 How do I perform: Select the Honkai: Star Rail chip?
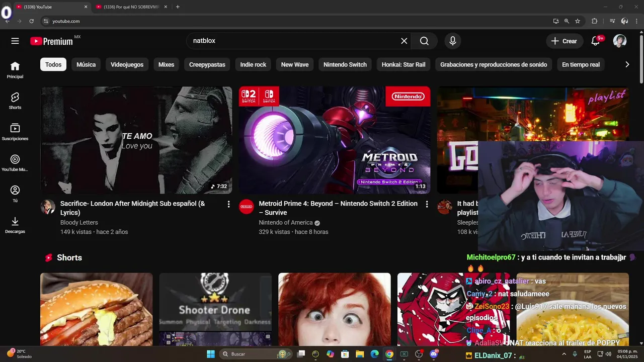point(404,64)
